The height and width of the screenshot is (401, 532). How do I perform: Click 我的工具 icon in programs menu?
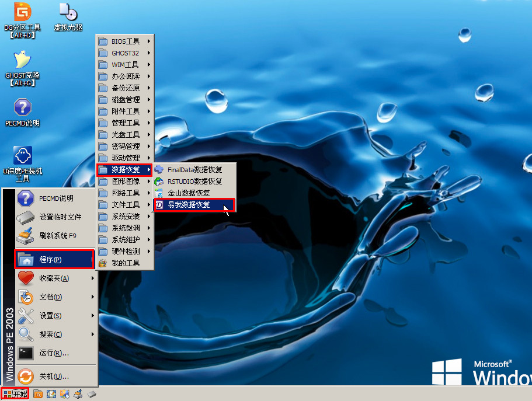[102, 263]
